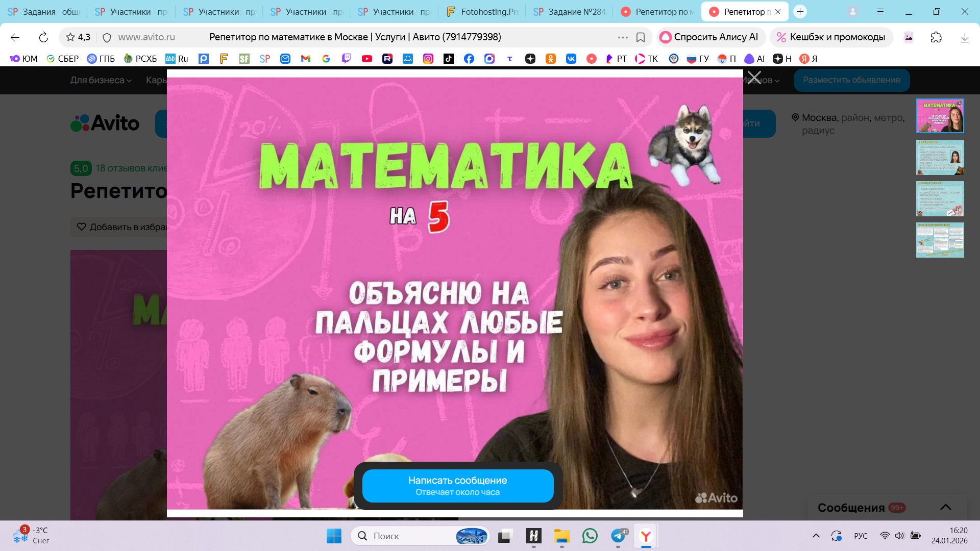This screenshot has width=980, height=551.
Task: Show hidden system tray icons chevron
Action: click(816, 536)
